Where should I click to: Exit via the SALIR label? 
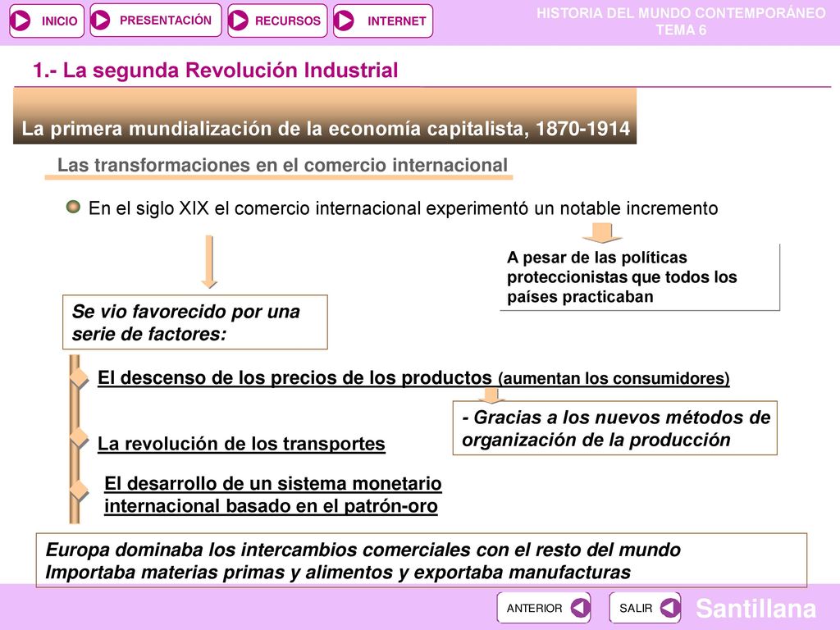[636, 609]
